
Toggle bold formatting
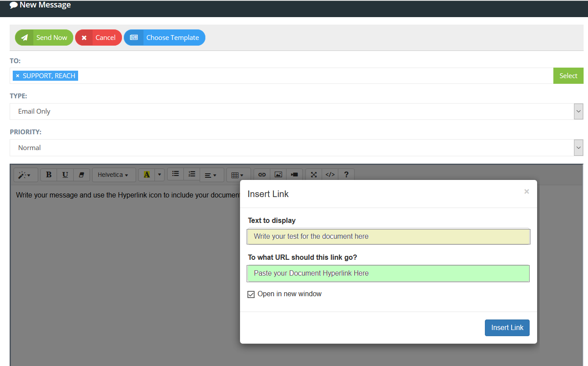pyautogui.click(x=49, y=175)
